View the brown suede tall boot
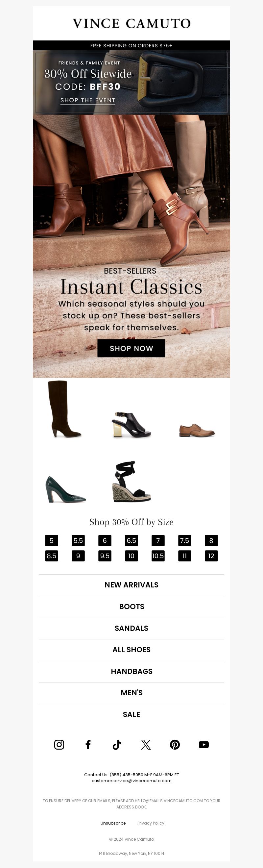The height and width of the screenshot is (868, 263). point(65,409)
